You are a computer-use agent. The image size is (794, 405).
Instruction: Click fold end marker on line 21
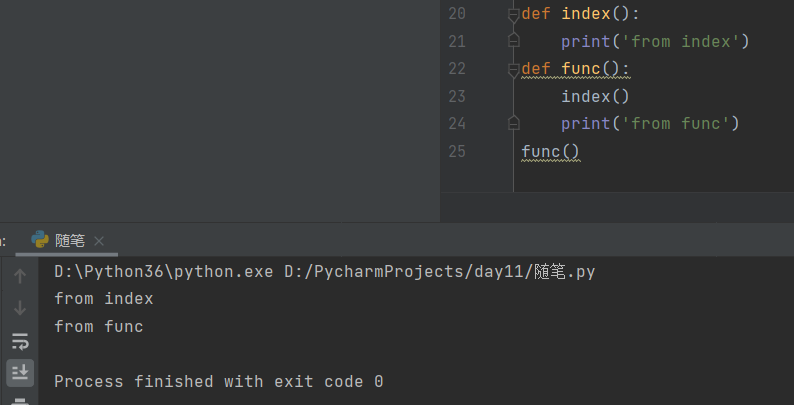514,41
